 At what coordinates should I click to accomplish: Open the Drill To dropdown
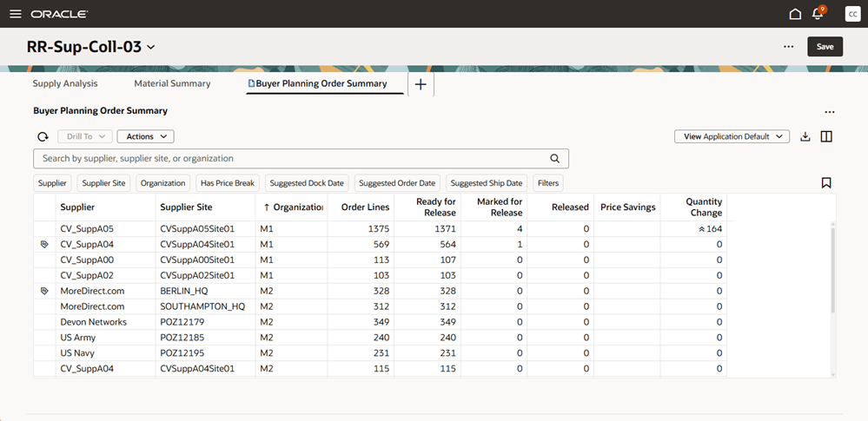click(85, 136)
